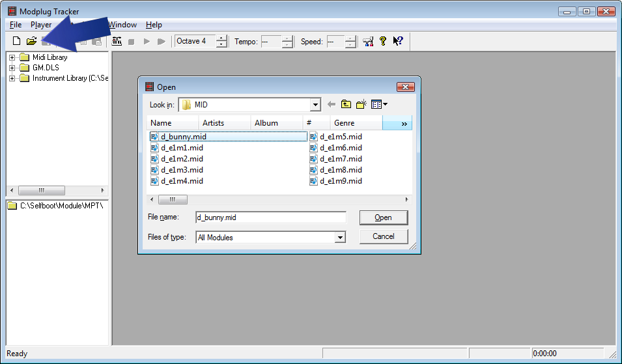Image resolution: width=622 pixels, height=364 pixels.
Task: Click the yellow question mark About icon
Action: pyautogui.click(x=383, y=41)
